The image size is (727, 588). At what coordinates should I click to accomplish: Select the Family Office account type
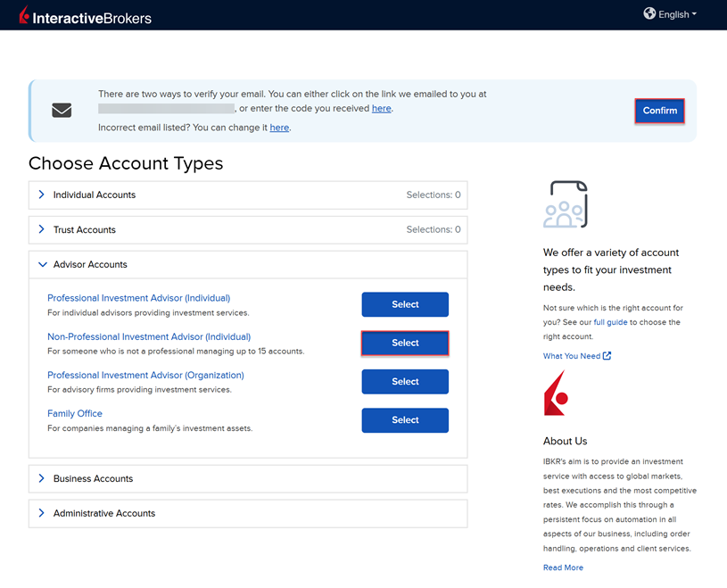[x=405, y=420]
